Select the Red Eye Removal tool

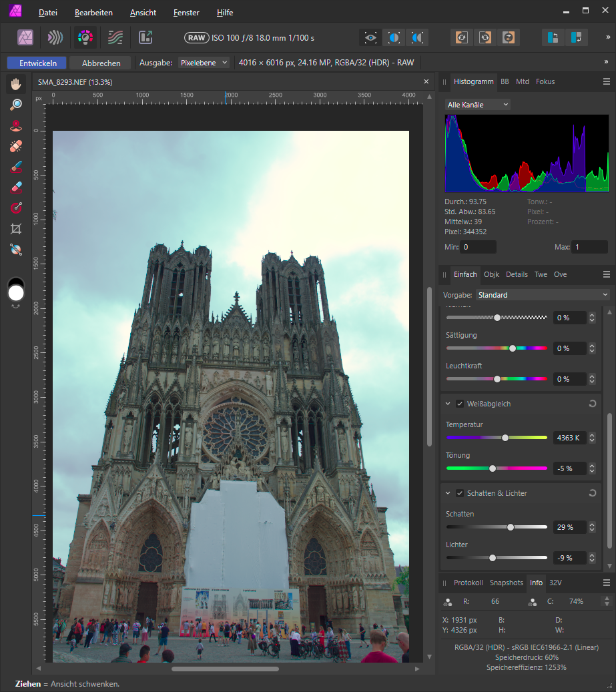click(16, 125)
